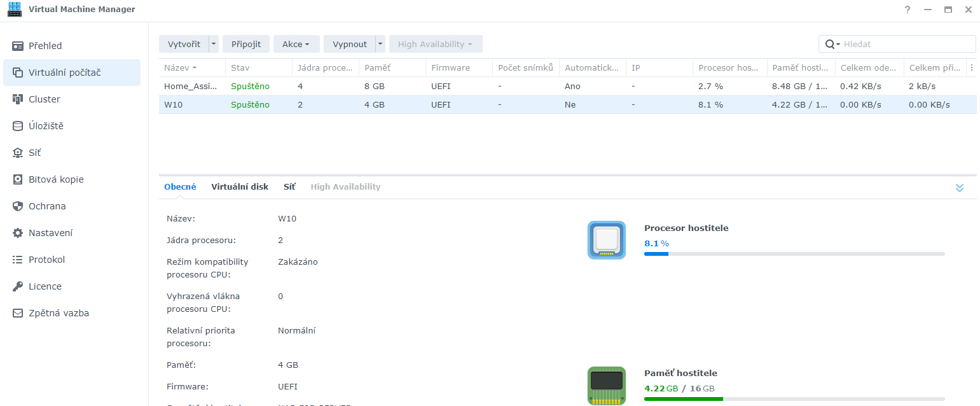The height and width of the screenshot is (406, 980).
Task: Click the Nastavení gear icon
Action: click(x=18, y=233)
